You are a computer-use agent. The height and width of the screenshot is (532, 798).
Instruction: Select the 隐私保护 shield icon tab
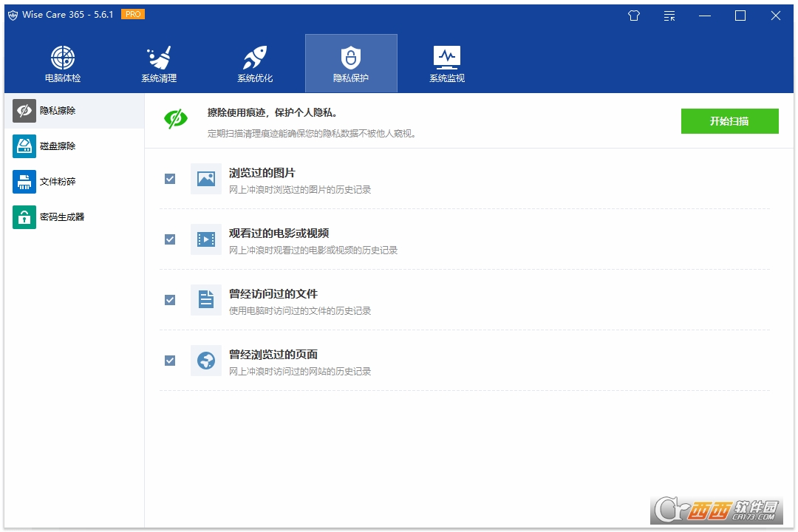(x=351, y=64)
